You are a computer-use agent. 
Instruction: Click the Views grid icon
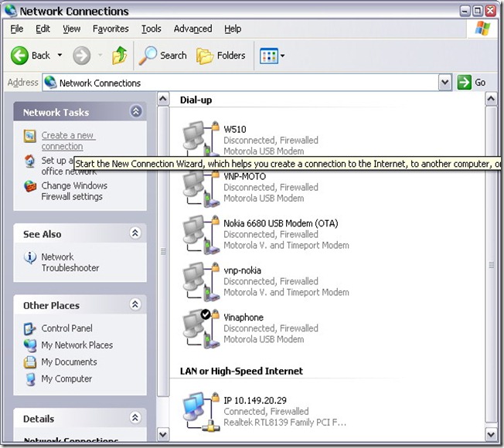(269, 56)
